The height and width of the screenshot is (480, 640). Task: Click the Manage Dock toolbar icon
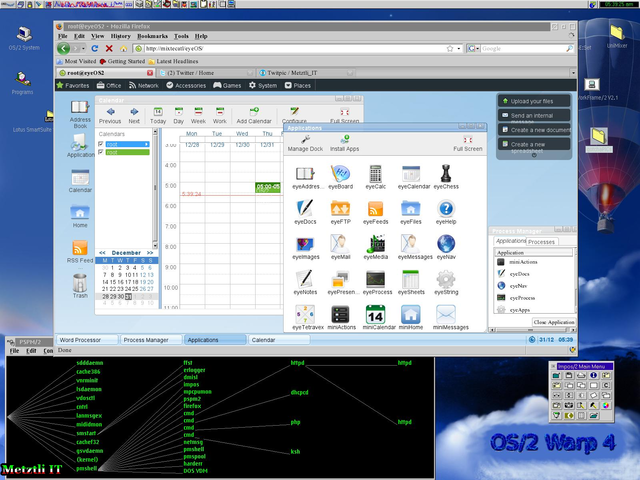[x=305, y=143]
